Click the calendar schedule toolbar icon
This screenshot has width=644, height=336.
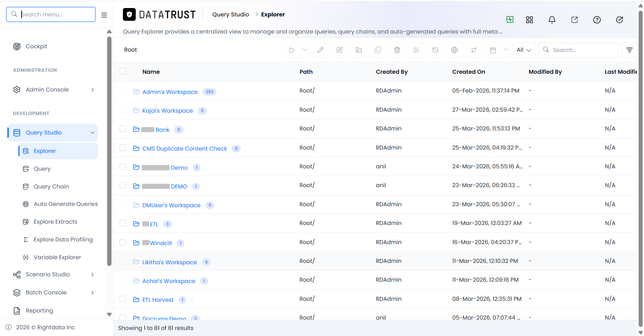(493, 50)
